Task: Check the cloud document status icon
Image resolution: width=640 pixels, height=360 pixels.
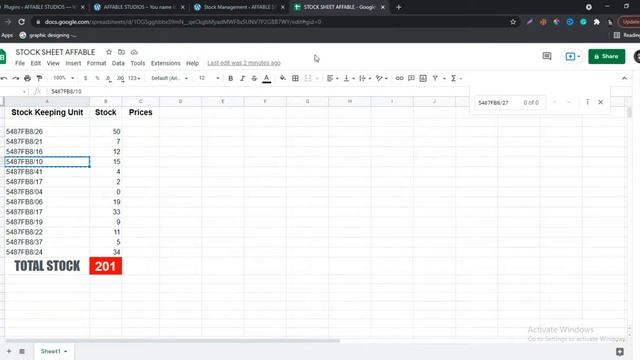Action: [x=134, y=52]
